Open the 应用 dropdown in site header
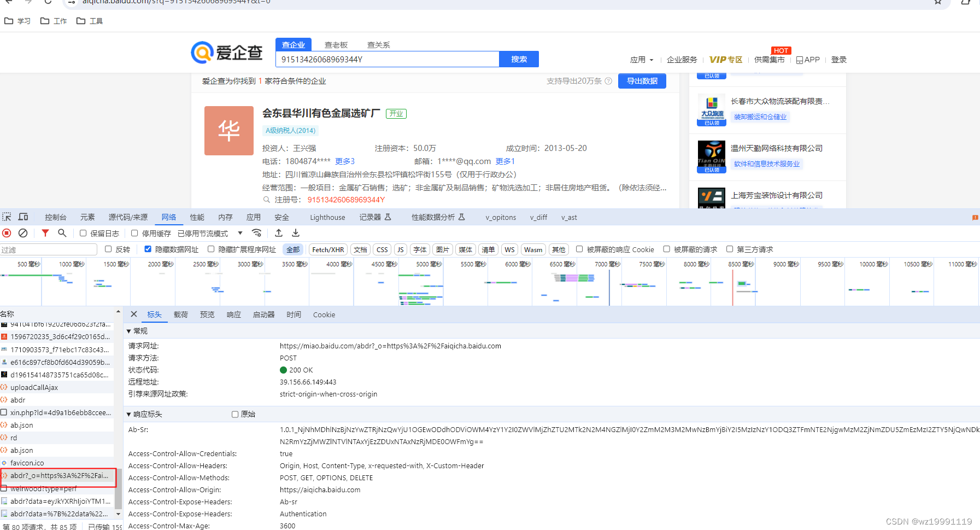This screenshot has width=980, height=530. tap(642, 60)
